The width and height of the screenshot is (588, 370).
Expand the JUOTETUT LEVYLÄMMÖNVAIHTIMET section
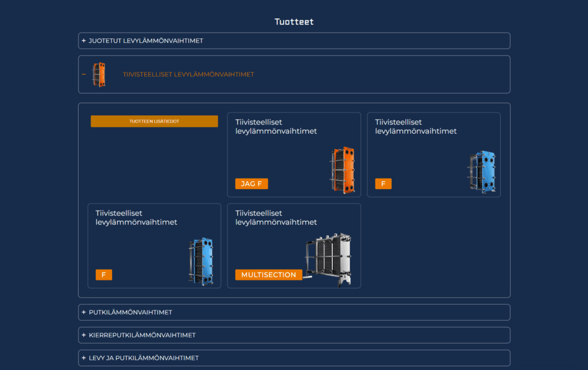pos(294,41)
